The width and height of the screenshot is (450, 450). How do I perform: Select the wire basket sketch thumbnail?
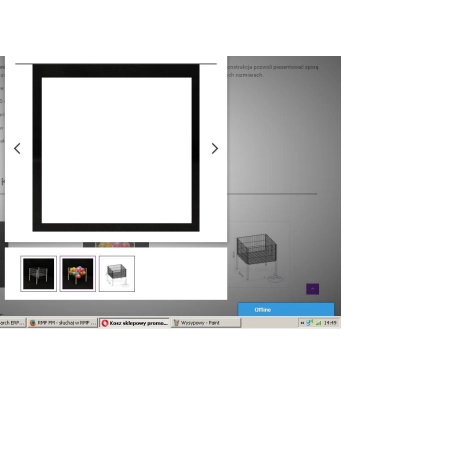pyautogui.click(x=117, y=274)
